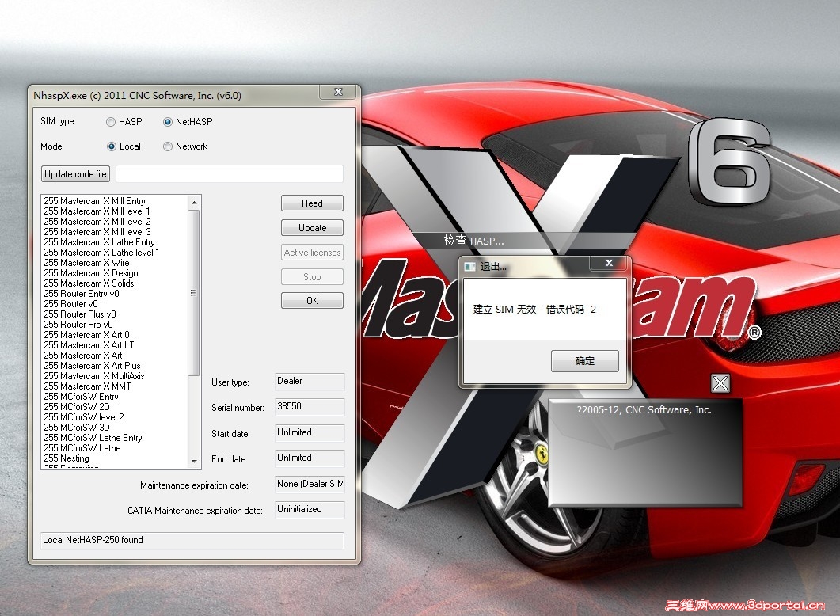The image size is (840, 616).
Task: Click the Read button
Action: click(312, 203)
